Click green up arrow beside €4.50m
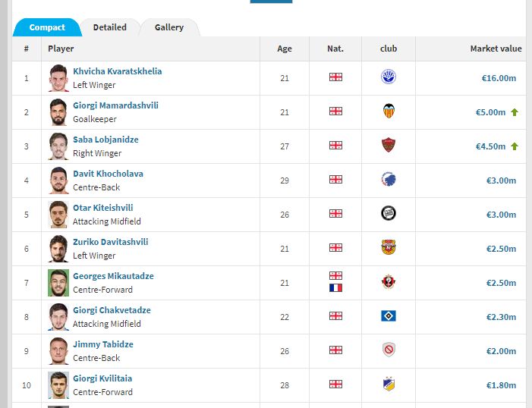The width and height of the screenshot is (532, 408). click(515, 146)
